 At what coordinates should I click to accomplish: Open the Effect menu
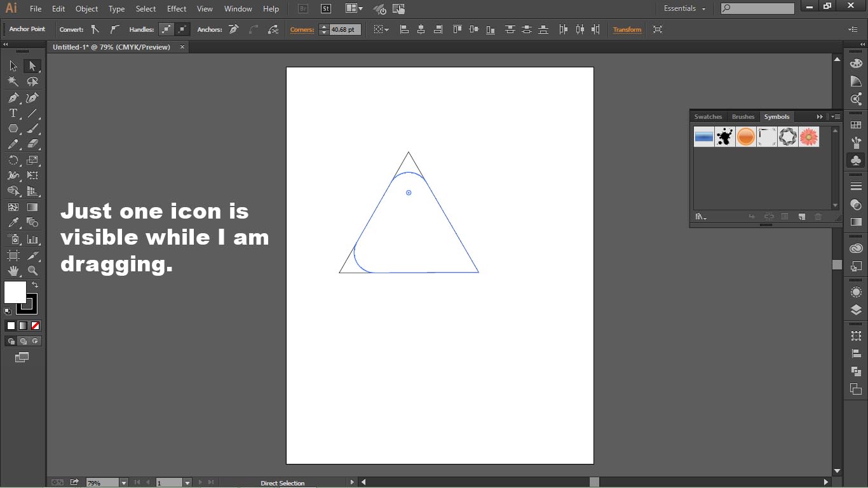coord(177,9)
